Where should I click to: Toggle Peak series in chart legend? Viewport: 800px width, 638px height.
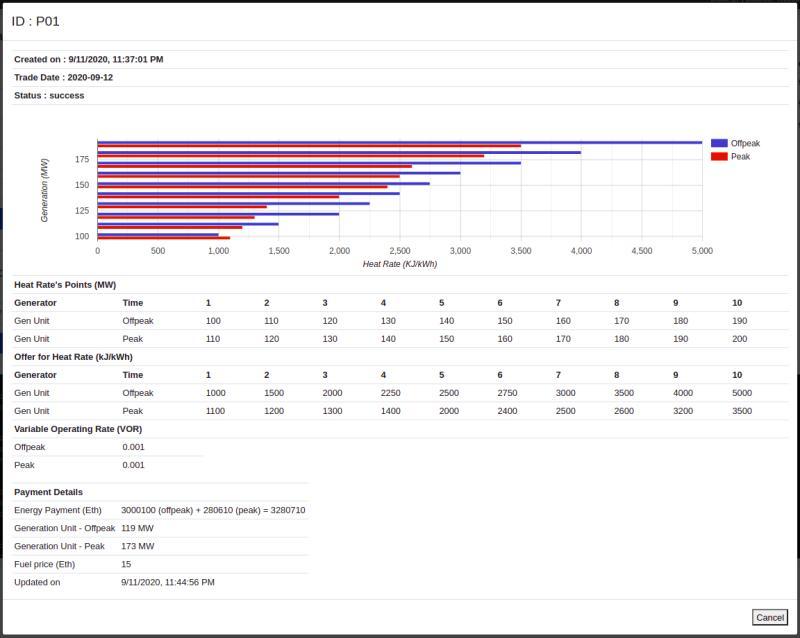point(730,156)
